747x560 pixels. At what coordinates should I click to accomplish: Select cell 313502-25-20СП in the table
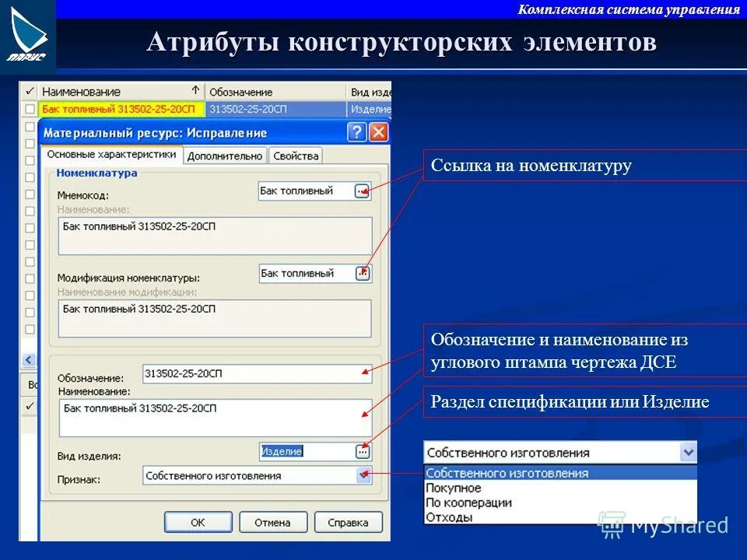tap(275, 109)
